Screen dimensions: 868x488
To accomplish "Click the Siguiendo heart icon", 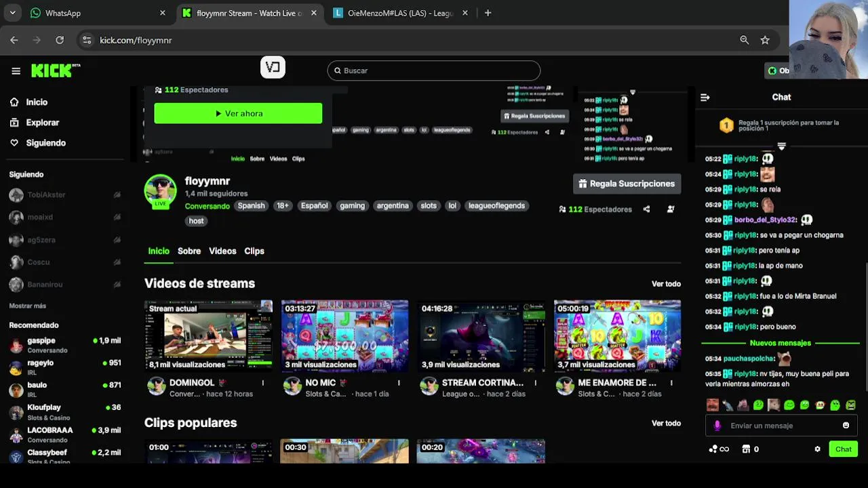I will click(14, 143).
